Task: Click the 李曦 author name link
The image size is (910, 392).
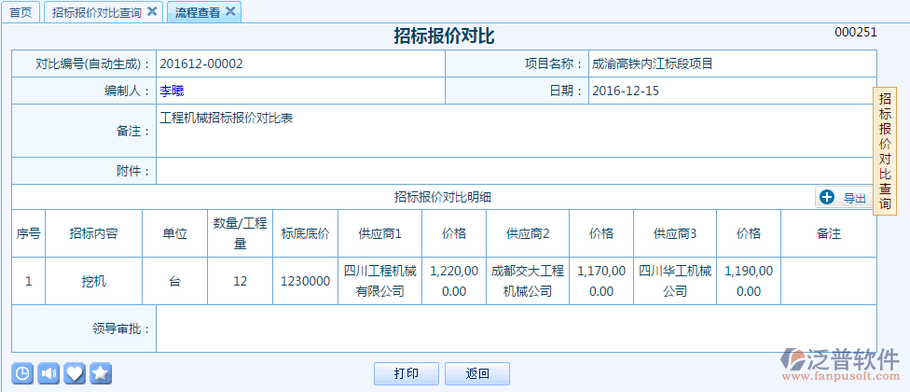Action: pos(172,91)
